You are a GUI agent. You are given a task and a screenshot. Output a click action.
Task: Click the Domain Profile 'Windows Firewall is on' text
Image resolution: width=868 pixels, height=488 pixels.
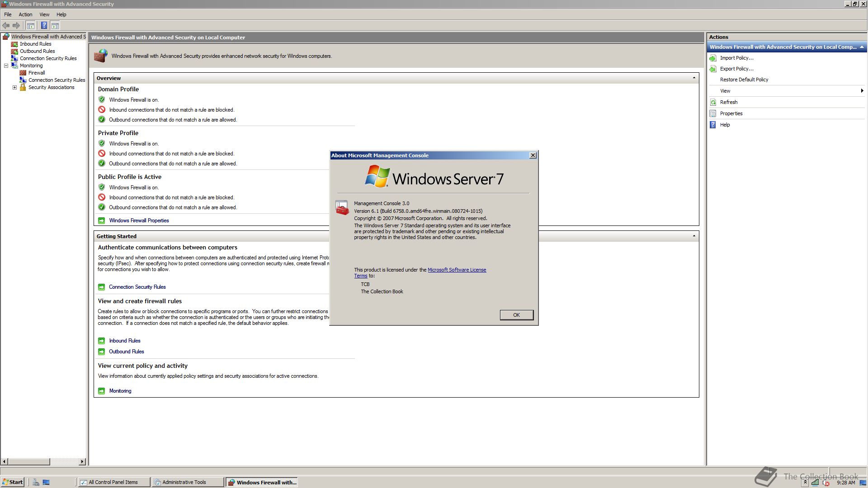point(134,100)
